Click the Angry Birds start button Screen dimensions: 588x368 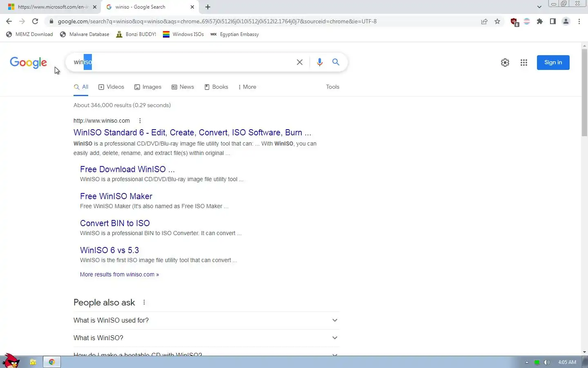pos(11,361)
